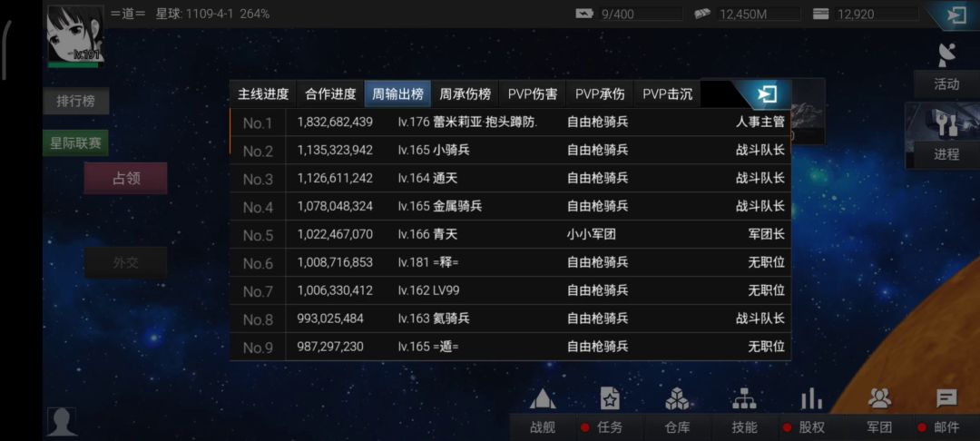Tap the player avatar portrait
This screenshot has height=441, width=980.
pos(74,34)
